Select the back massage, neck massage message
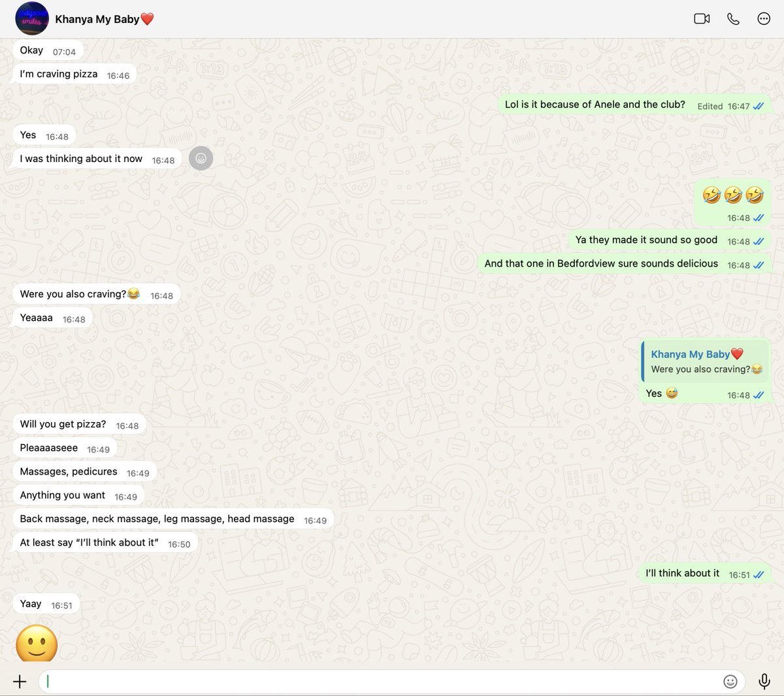Viewport: 784px width, 696px height. click(173, 520)
